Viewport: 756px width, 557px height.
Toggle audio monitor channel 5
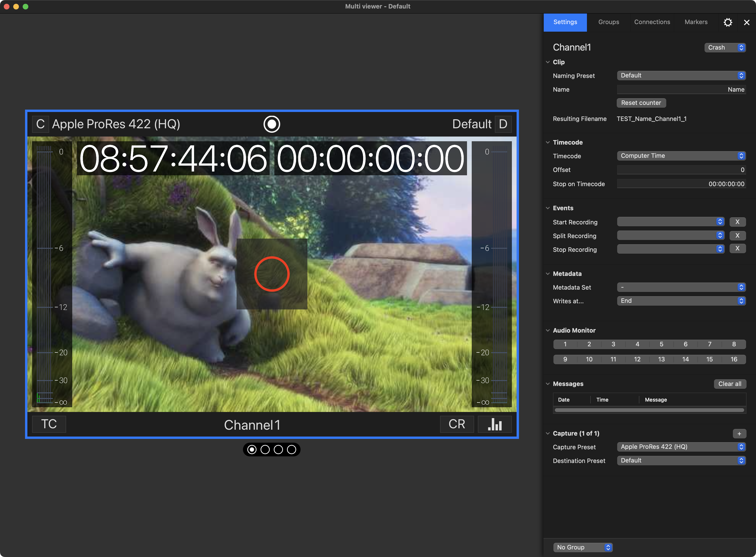click(662, 344)
